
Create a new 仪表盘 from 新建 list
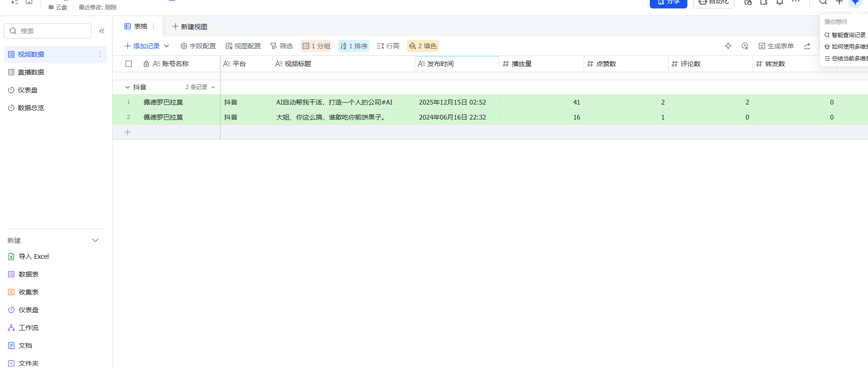23,310
